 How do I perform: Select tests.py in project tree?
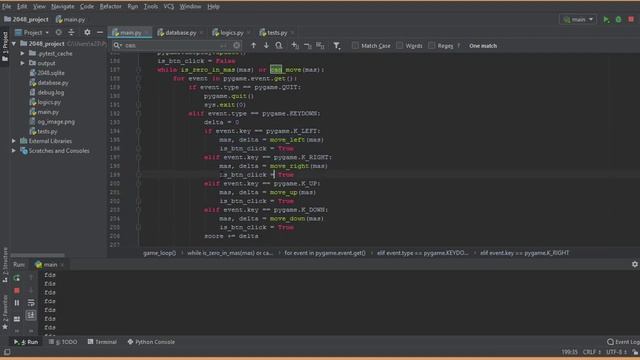click(43, 131)
